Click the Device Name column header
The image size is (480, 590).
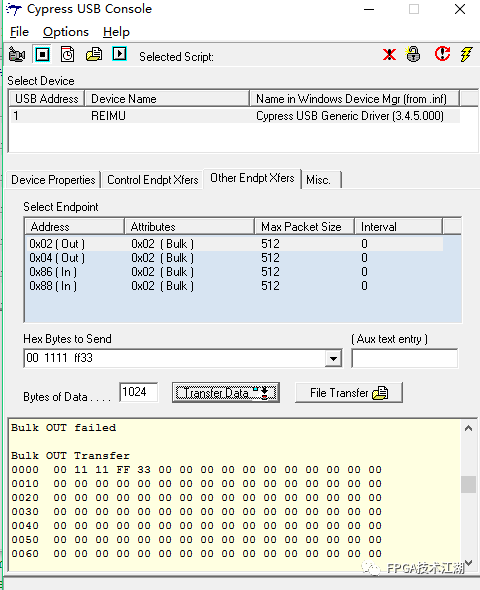(167, 99)
